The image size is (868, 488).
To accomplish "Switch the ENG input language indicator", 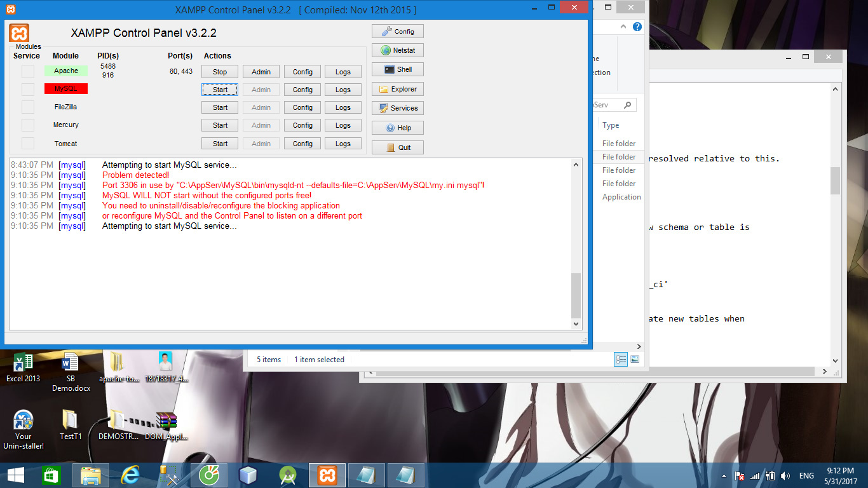I will pos(806,476).
